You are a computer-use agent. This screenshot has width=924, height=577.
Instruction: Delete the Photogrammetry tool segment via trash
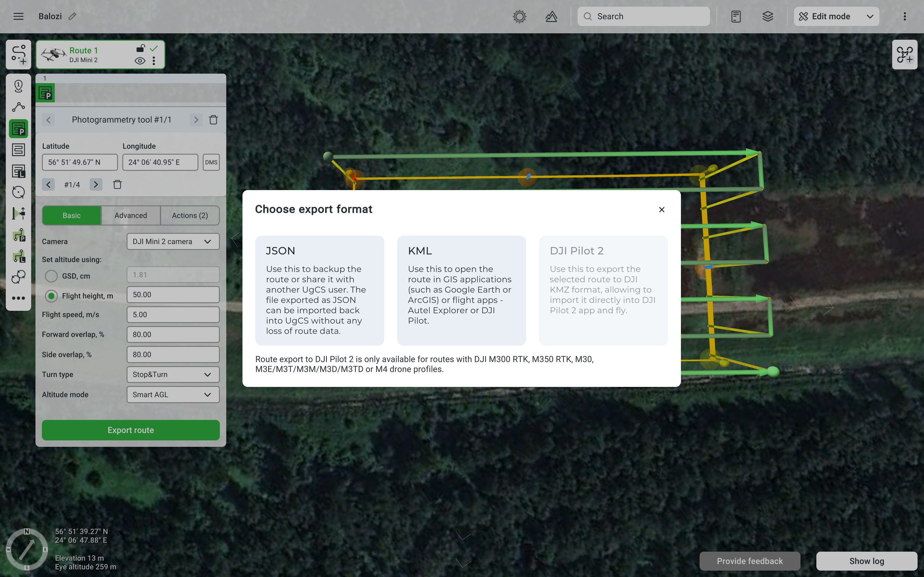213,120
